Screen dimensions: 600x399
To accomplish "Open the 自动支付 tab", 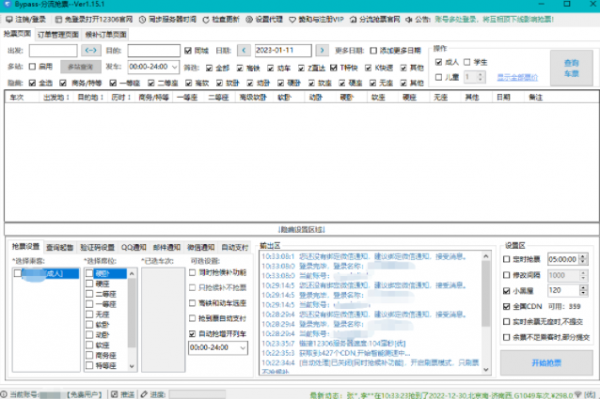I will pos(235,248).
